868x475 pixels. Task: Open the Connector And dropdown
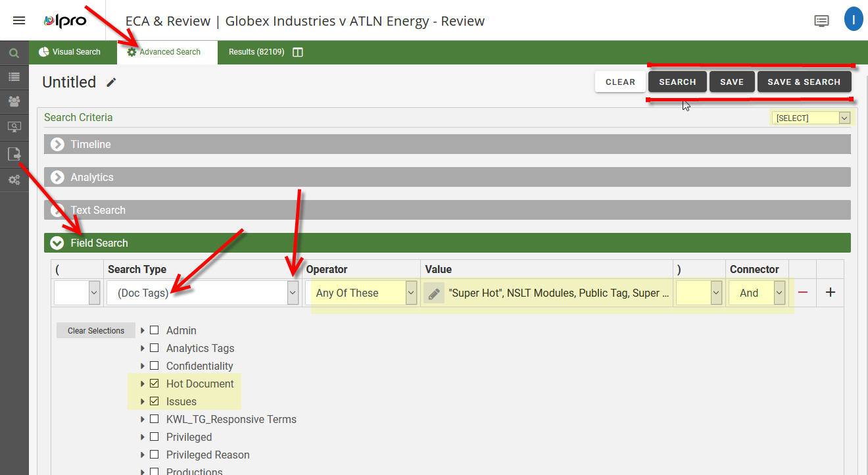coord(757,293)
